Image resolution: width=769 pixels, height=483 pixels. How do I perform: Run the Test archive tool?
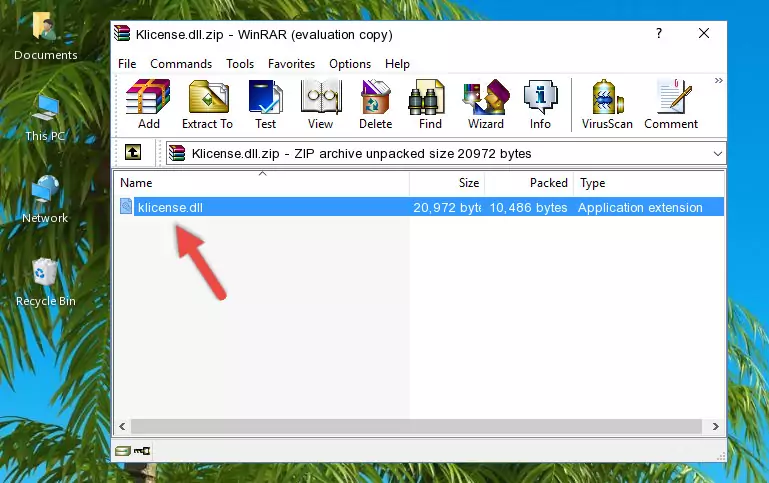pos(265,104)
